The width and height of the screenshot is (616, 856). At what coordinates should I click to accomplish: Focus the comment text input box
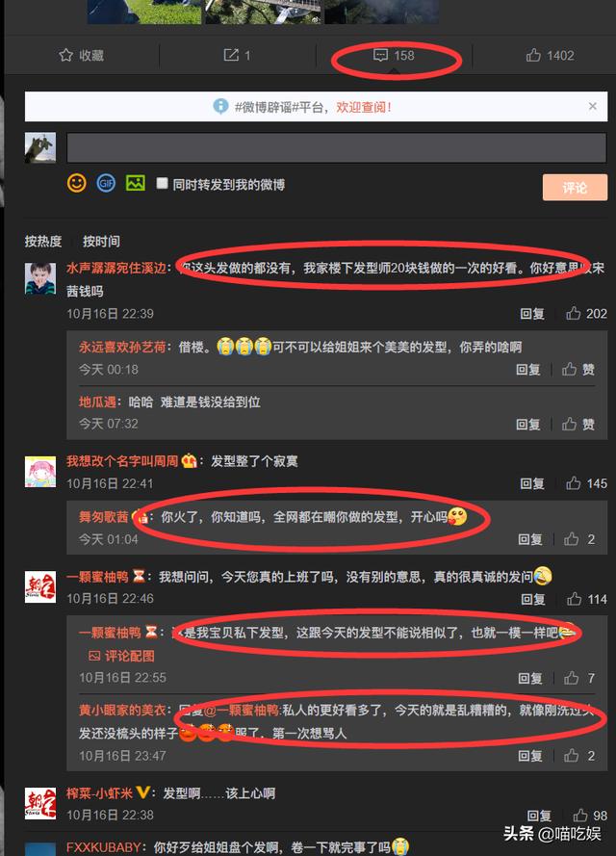pyautogui.click(x=337, y=147)
